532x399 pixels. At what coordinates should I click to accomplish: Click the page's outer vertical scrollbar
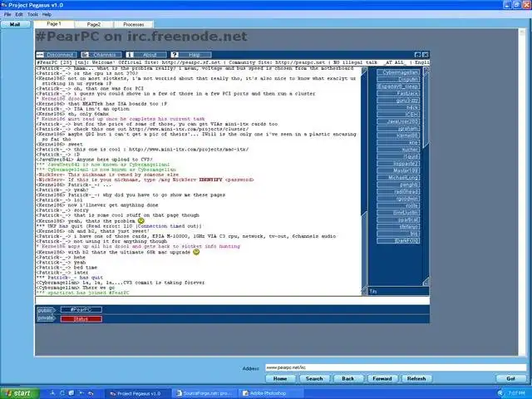coord(521,192)
